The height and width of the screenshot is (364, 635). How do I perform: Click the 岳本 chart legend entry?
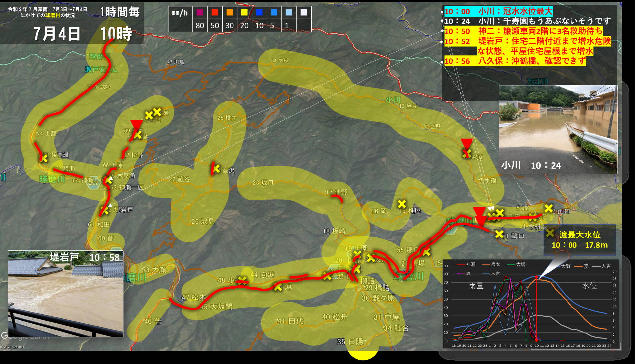[491, 264]
